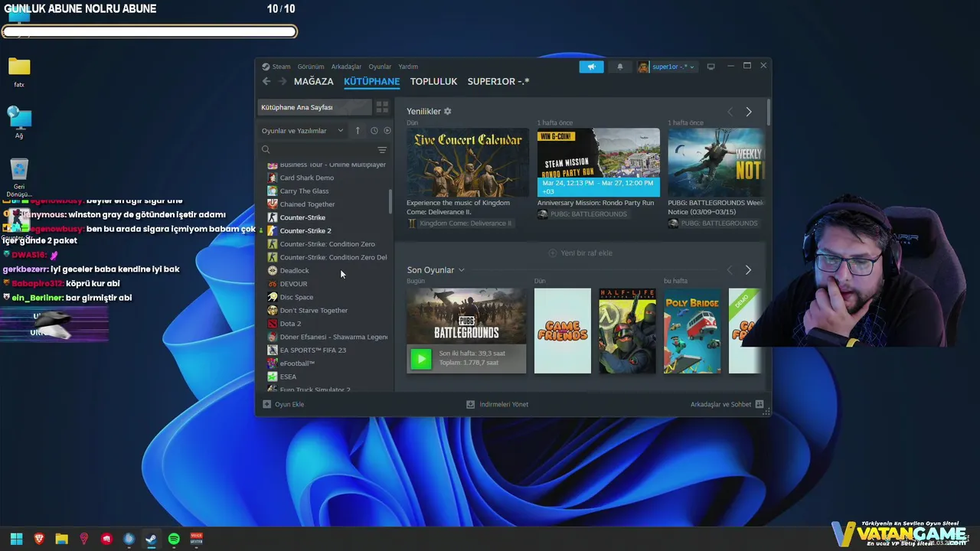This screenshot has height=551, width=980.
Task: Go to MAĞAZA tab
Action: tap(314, 81)
